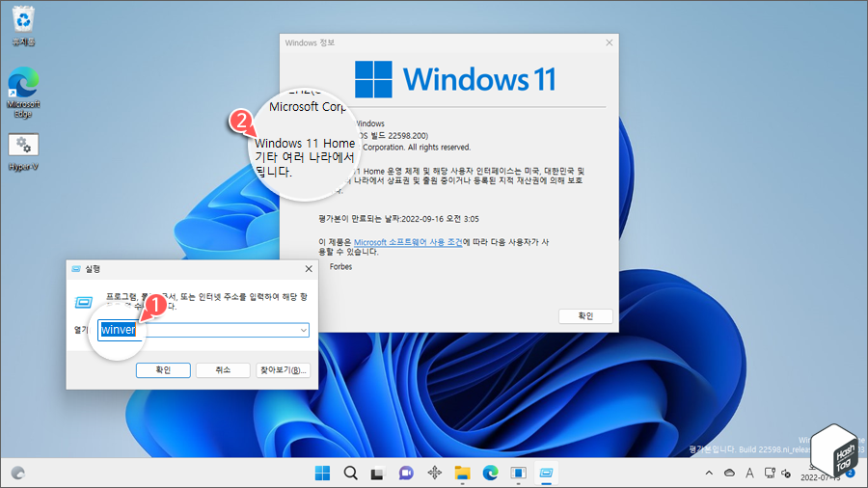Click 찾아보기(B)... in the Run dialog

[x=283, y=370]
